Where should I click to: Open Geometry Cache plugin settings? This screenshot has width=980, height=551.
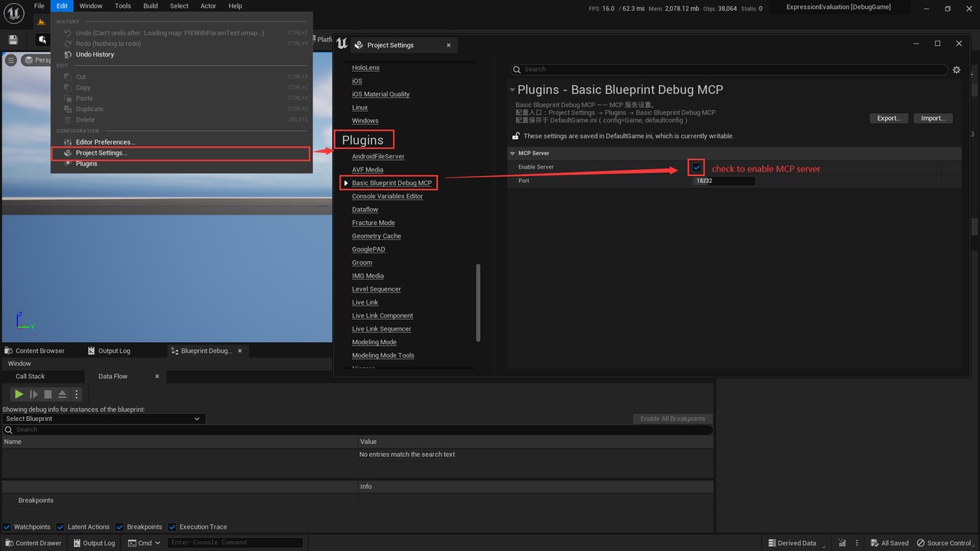pyautogui.click(x=377, y=236)
